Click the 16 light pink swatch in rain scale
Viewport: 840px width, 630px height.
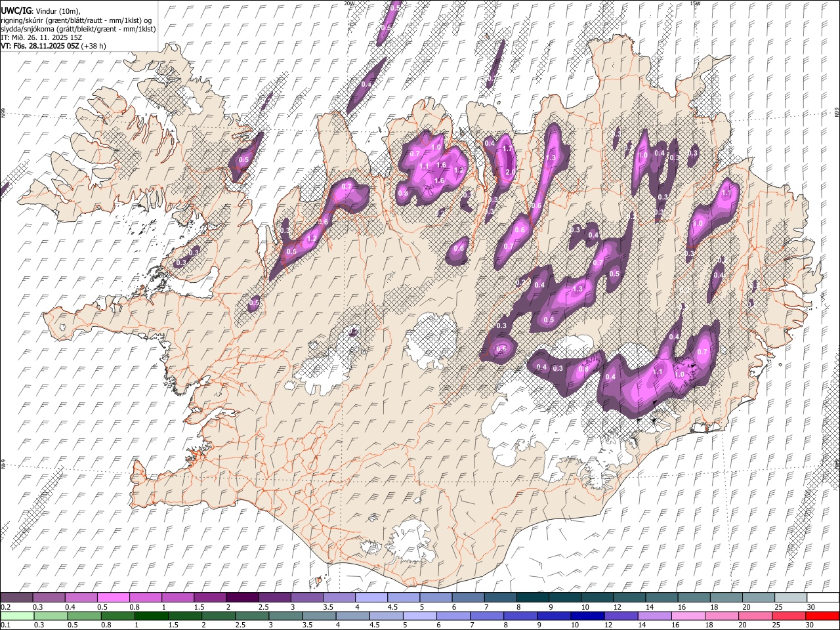[x=689, y=616]
